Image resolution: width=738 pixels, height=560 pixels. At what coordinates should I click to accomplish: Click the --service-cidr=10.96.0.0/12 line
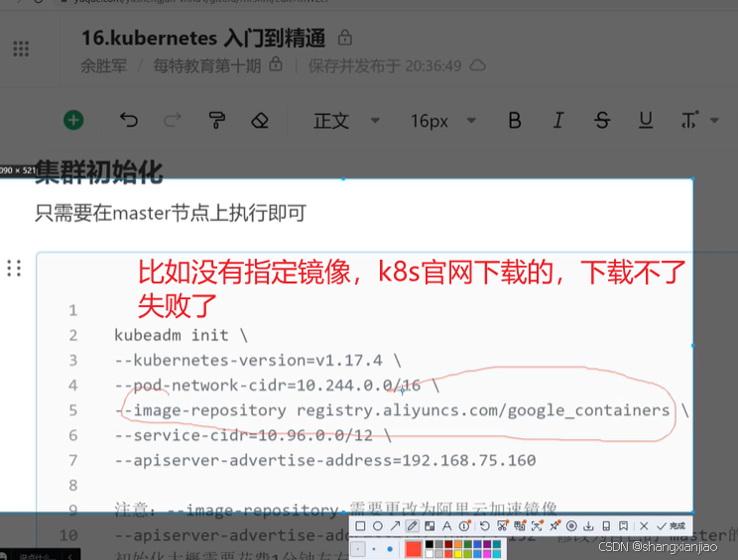click(253, 435)
